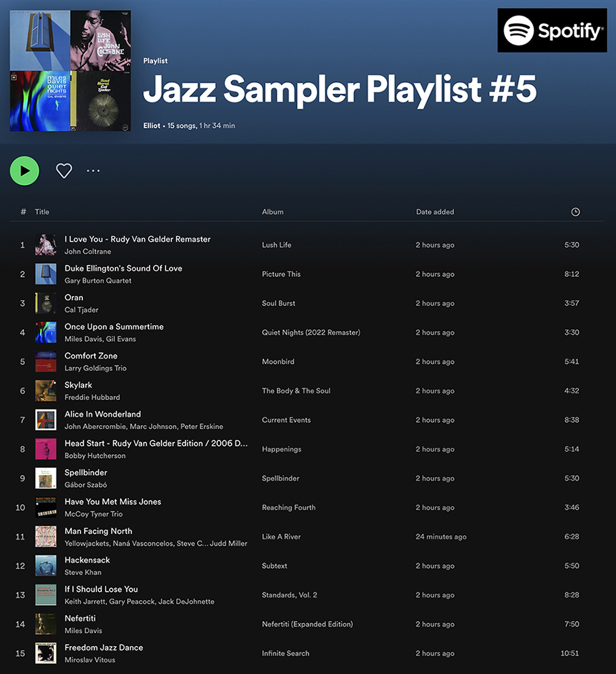Select the Skylark track title

78,385
